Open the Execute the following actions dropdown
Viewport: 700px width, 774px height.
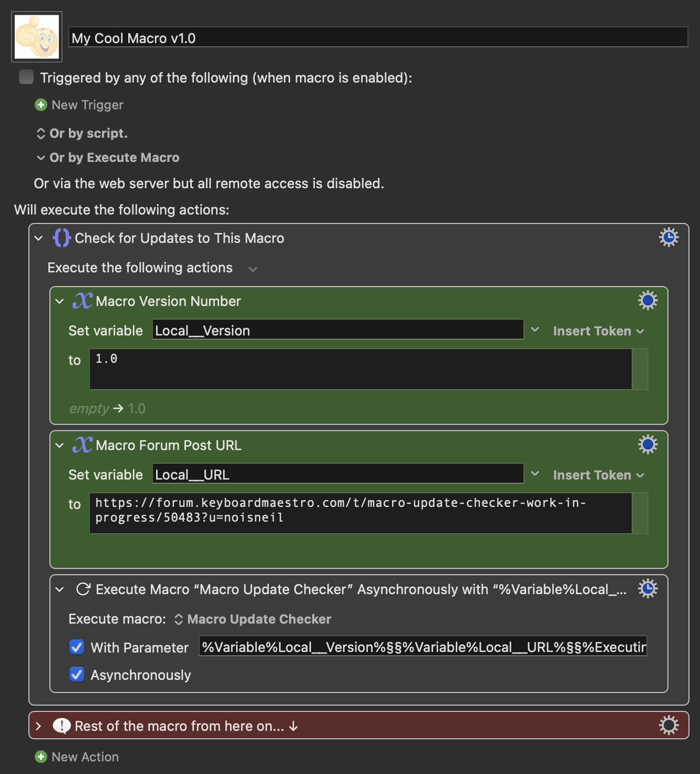253,269
